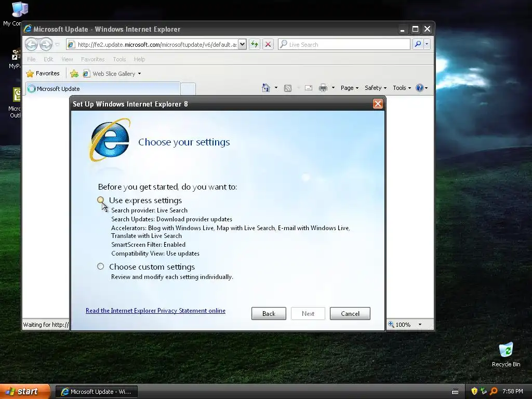Open the Web Slice Gallery link
This screenshot has width=532, height=399.
point(112,74)
